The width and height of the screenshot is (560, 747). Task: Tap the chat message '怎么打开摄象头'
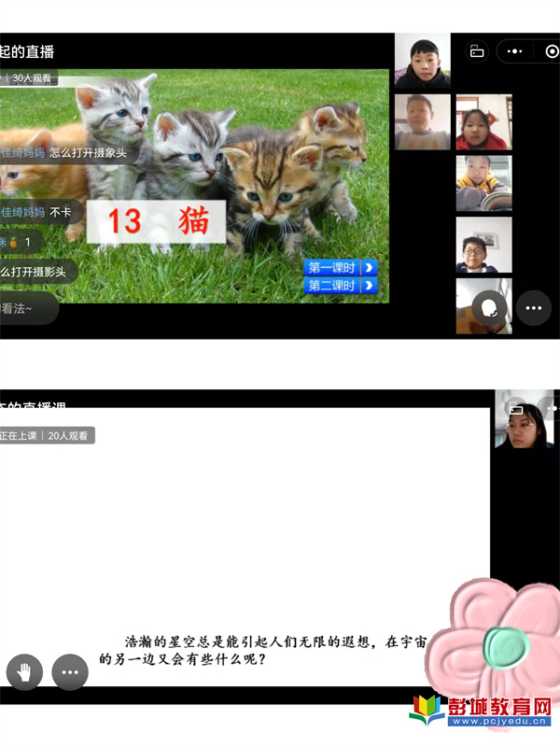tap(88, 153)
